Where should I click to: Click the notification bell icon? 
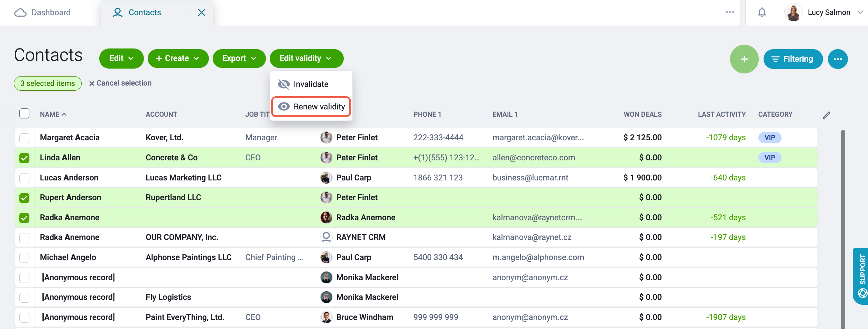click(761, 12)
